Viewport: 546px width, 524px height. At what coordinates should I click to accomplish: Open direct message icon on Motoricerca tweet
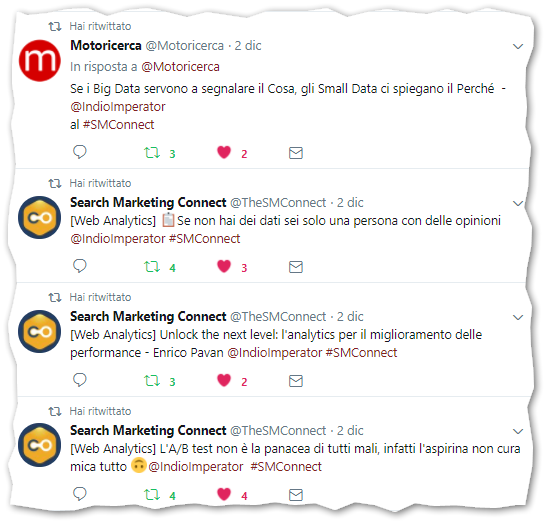[x=296, y=153]
